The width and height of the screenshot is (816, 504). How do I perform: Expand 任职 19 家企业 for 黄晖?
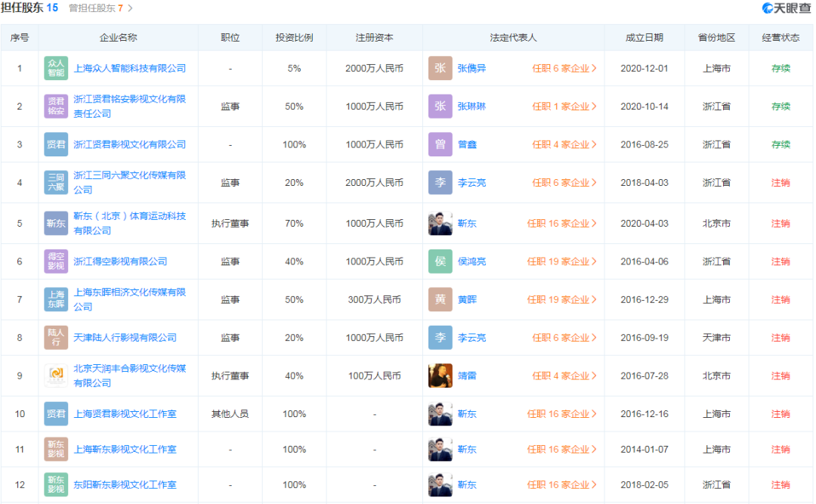[x=562, y=299]
